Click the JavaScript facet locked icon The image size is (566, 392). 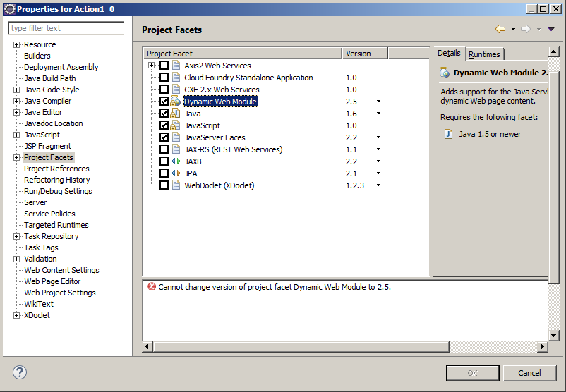point(176,125)
